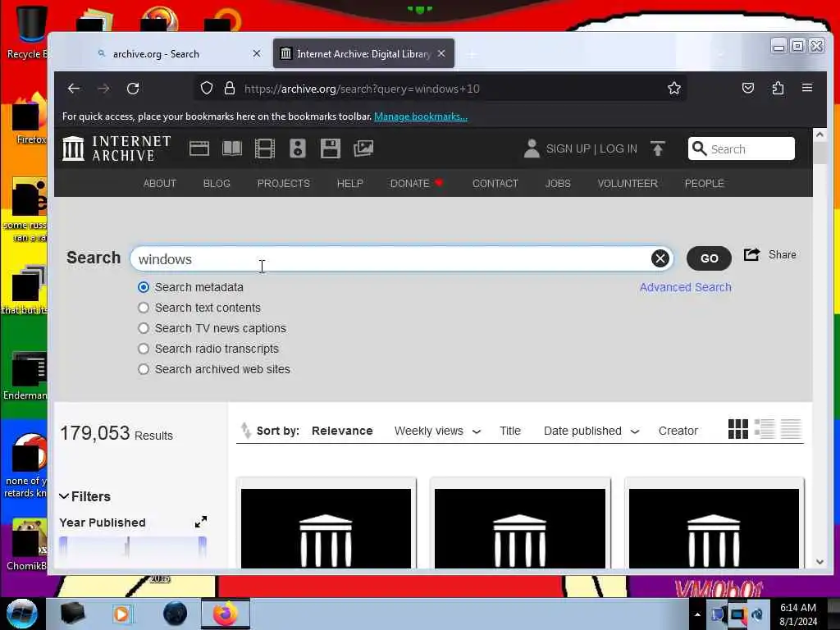Image resolution: width=840 pixels, height=630 pixels.
Task: Click the Share arrow icon
Action: click(751, 255)
